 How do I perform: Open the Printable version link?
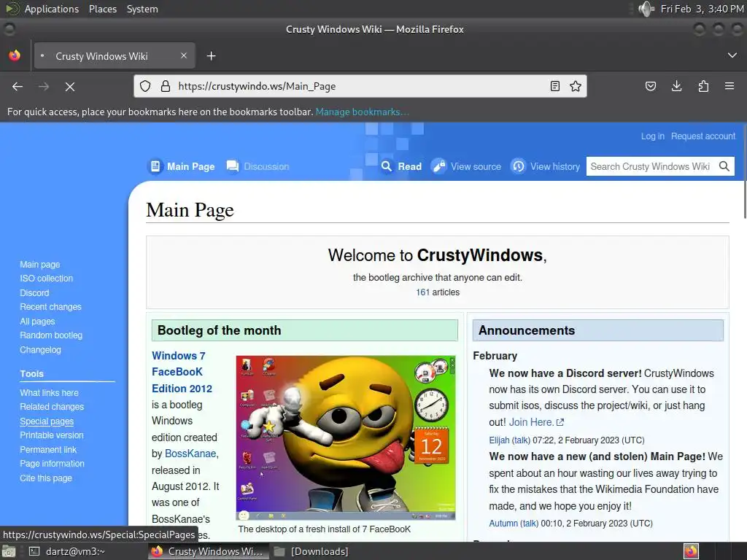pos(52,435)
